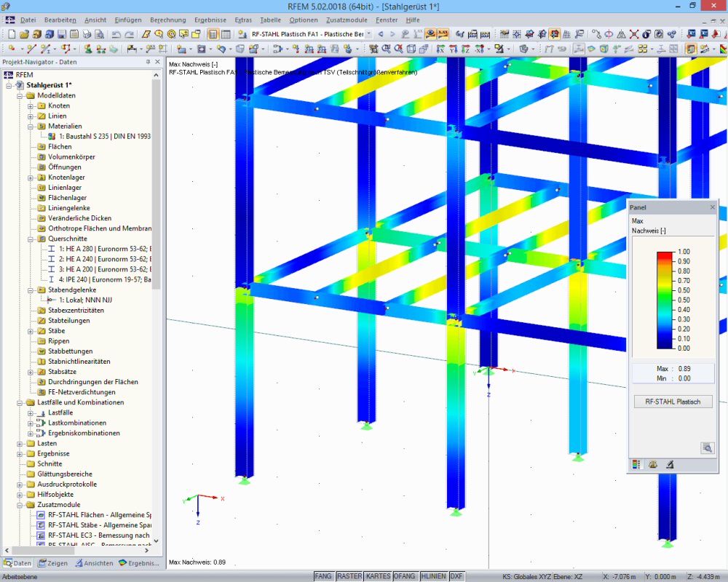Click the new line tool icon
The width and height of the screenshot is (728, 582).
31,49
